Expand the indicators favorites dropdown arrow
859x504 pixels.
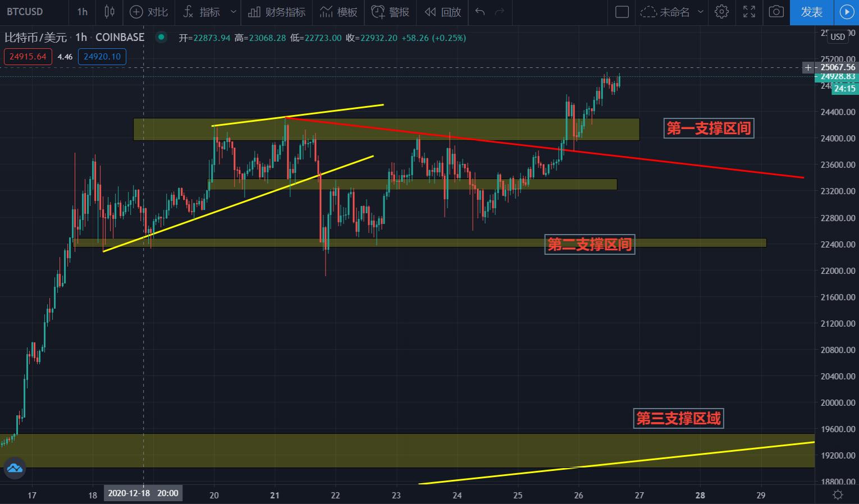coord(234,12)
